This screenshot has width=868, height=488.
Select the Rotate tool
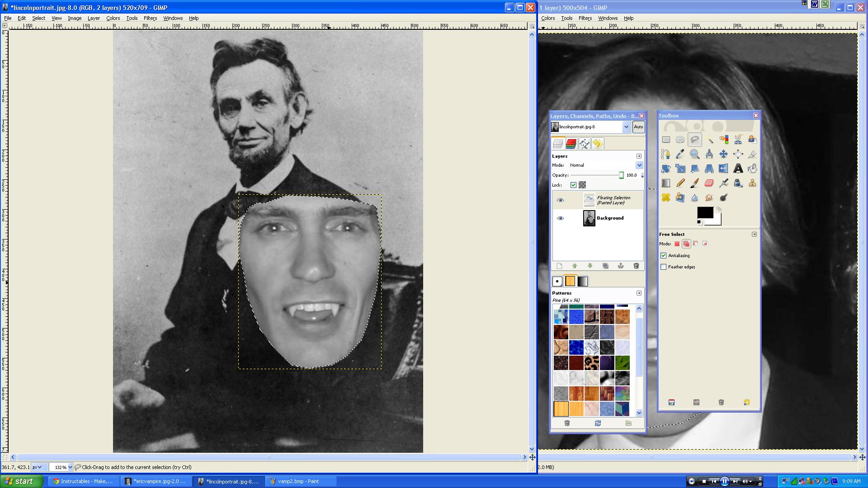click(666, 169)
